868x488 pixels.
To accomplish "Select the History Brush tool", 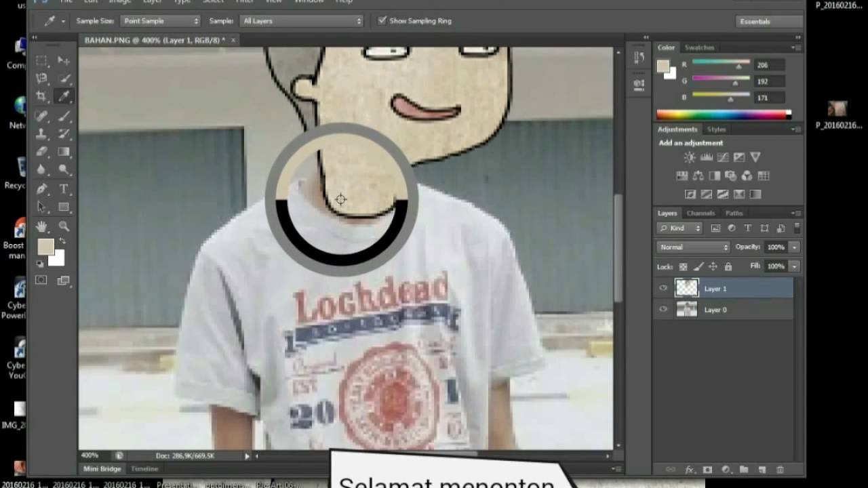I will 64,134.
